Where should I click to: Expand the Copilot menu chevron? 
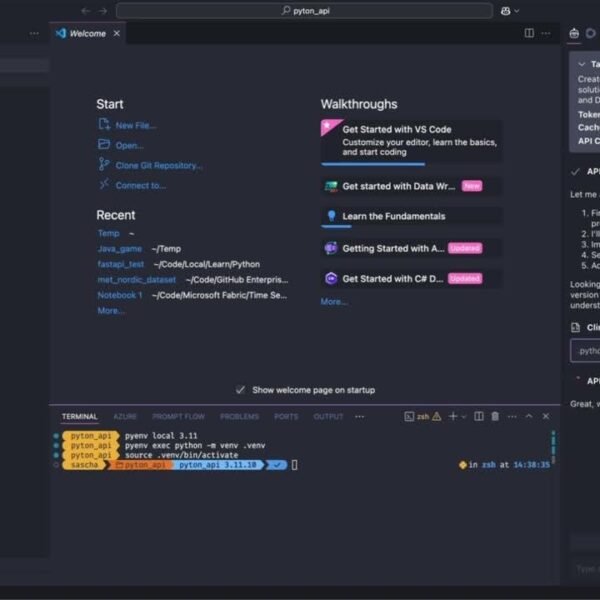coord(517,11)
